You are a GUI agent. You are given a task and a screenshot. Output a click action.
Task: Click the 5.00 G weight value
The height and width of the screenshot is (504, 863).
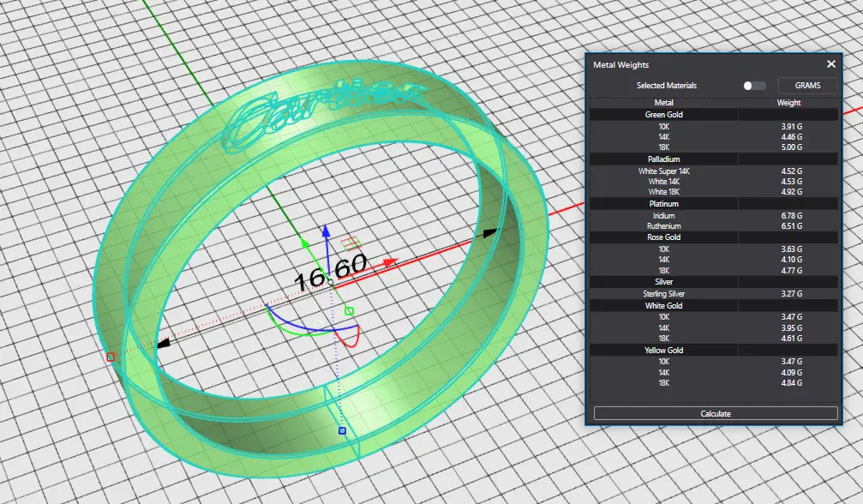point(792,147)
